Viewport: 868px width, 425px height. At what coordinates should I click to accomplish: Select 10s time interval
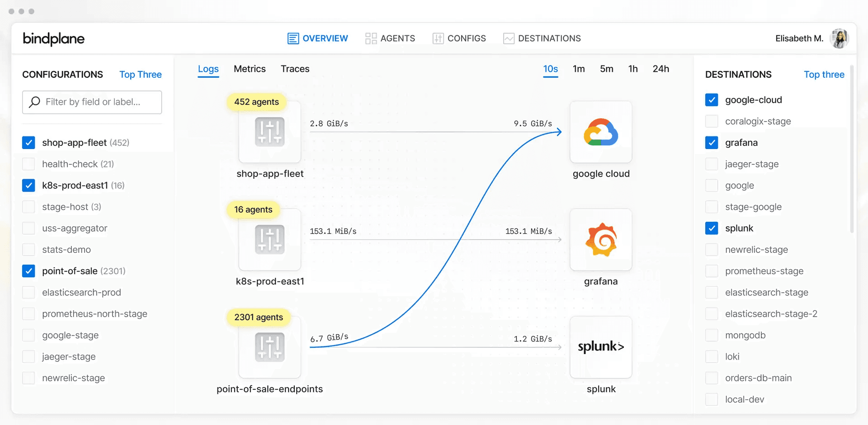click(550, 69)
